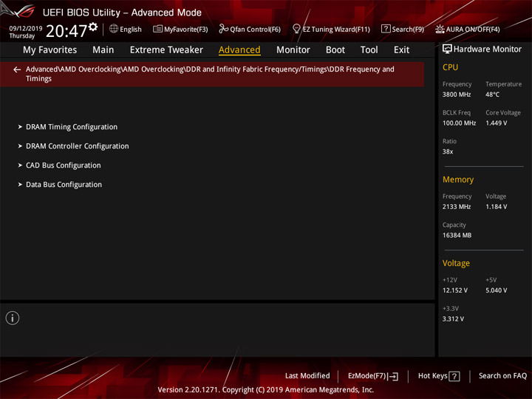Expand arrow beside DRAM Controller Configuration
The width and height of the screenshot is (532, 399).
pyautogui.click(x=20, y=146)
